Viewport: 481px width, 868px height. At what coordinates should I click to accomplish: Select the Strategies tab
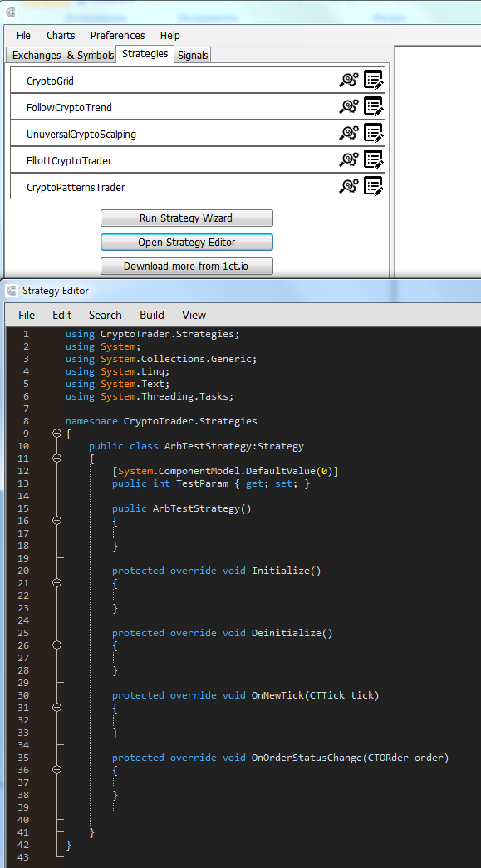(145, 54)
